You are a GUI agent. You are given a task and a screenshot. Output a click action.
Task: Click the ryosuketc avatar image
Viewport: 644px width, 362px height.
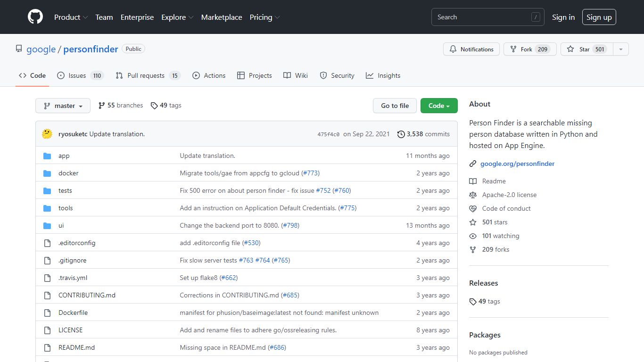pos(47,134)
